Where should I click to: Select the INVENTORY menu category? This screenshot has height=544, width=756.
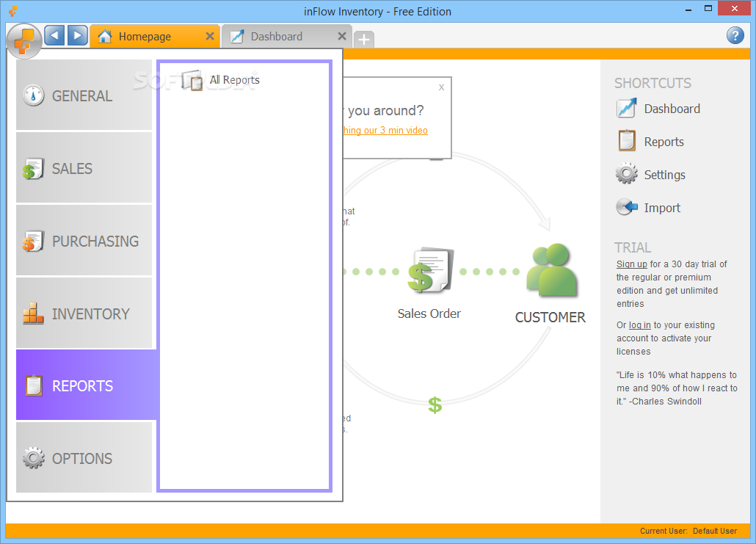point(84,313)
